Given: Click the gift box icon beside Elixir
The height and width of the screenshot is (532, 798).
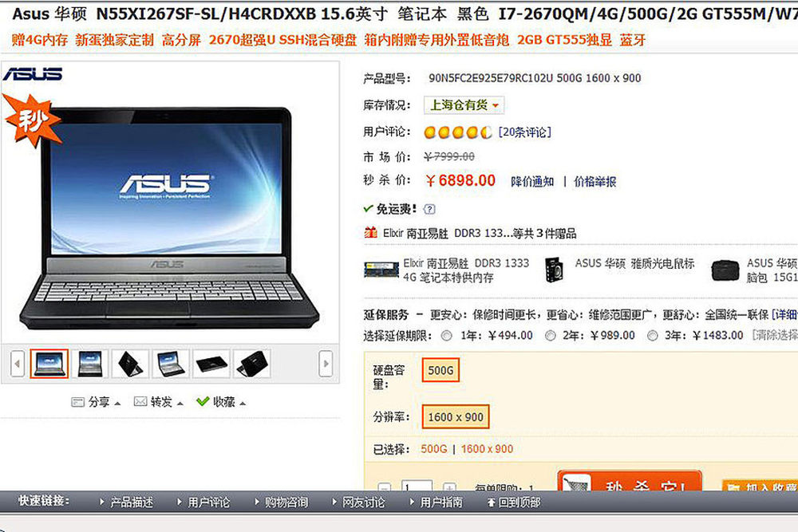Looking at the screenshot, I should tap(370, 232).
